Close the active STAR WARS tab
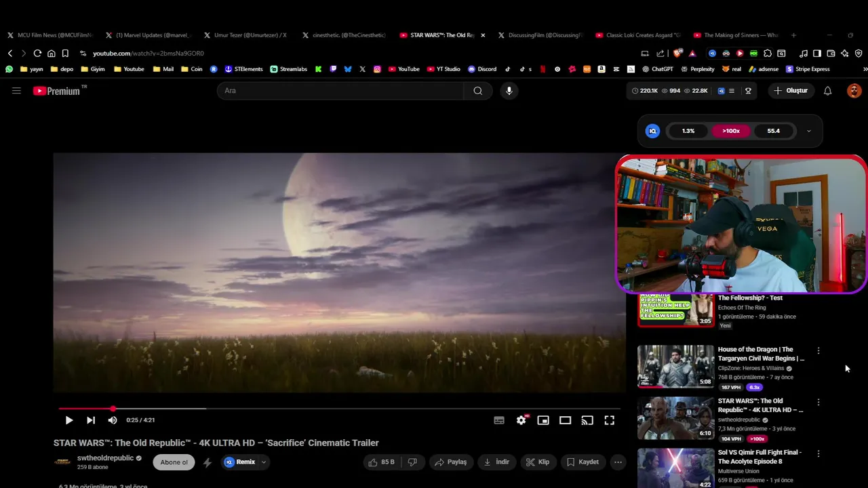The height and width of the screenshot is (488, 868). [x=483, y=35]
